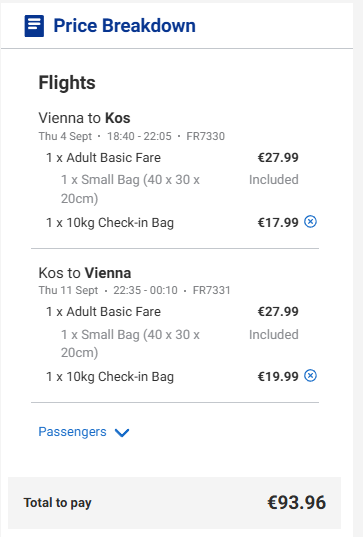Remove the €19.99 10kg Check-in Bag

(311, 376)
